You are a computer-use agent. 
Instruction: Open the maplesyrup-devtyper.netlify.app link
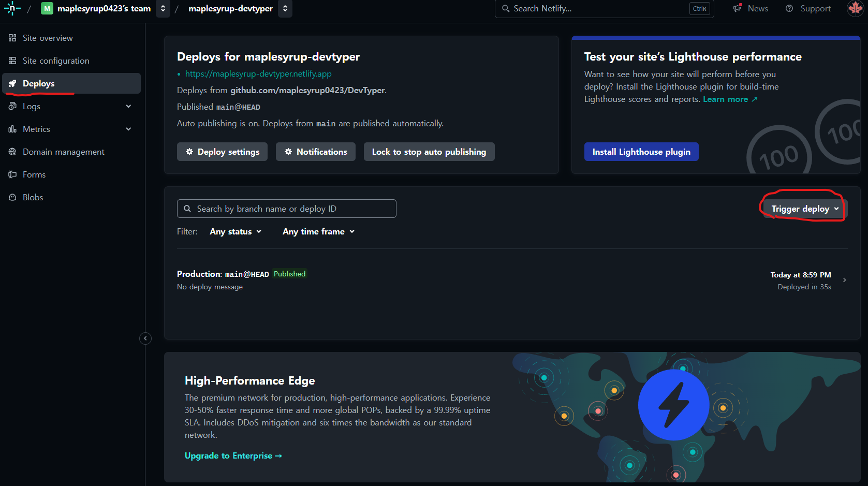pyautogui.click(x=258, y=73)
